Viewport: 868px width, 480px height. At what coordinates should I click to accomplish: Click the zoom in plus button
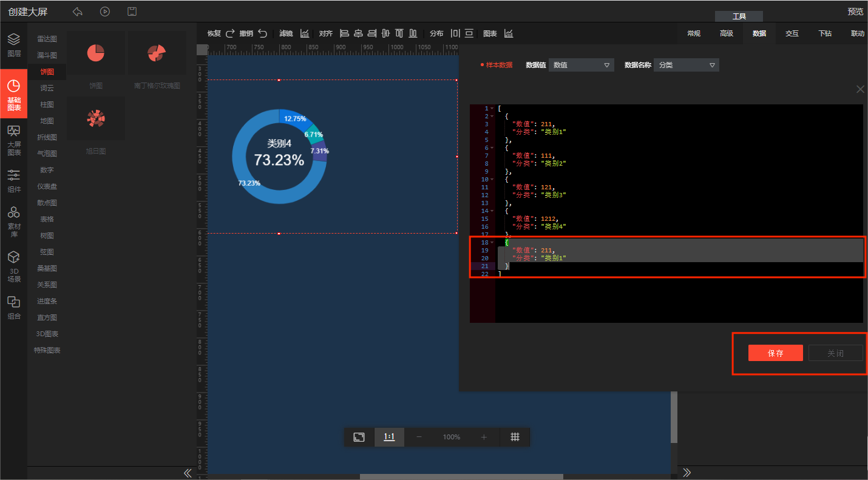[x=484, y=437]
